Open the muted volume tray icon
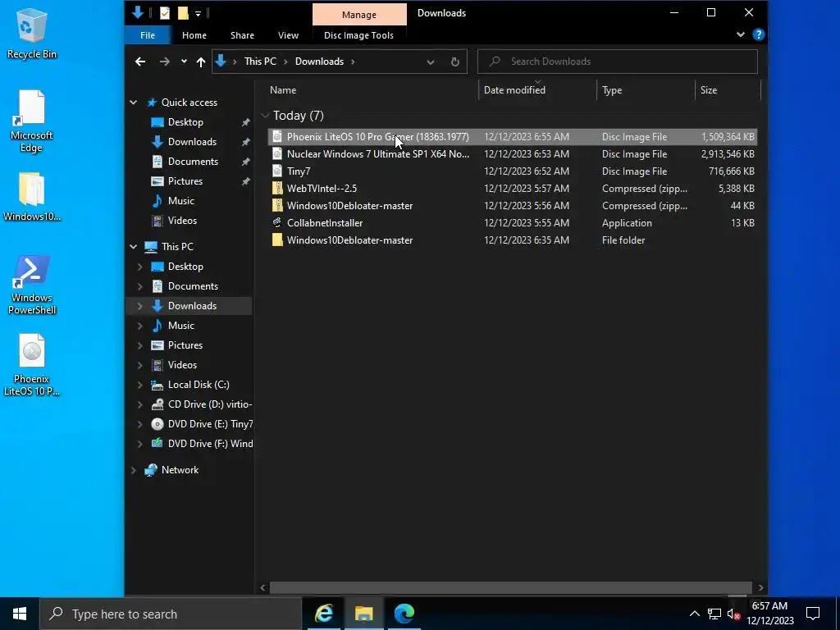 733,614
